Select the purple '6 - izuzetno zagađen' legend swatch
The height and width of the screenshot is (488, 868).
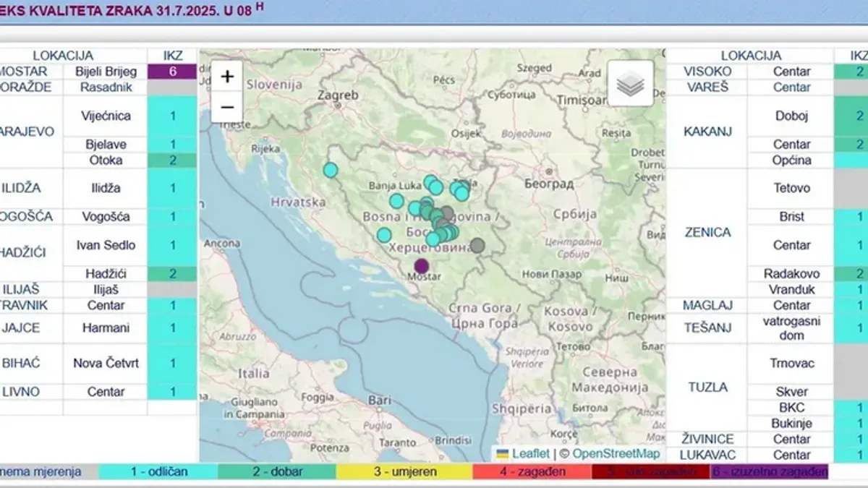pyautogui.click(x=771, y=471)
